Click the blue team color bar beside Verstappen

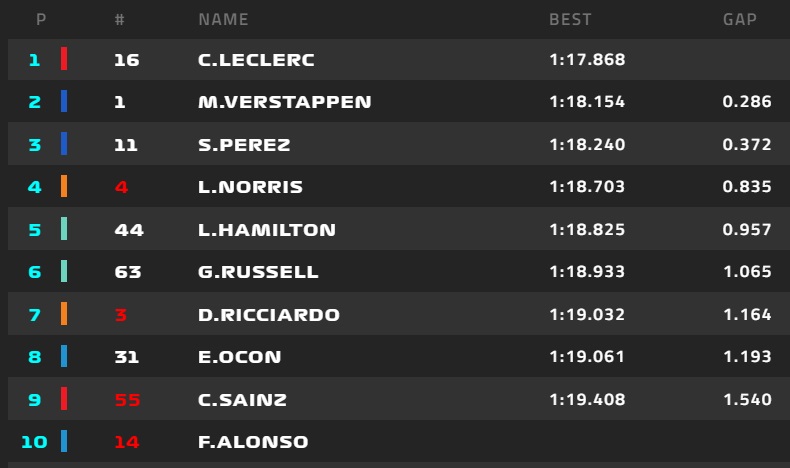tap(64, 102)
